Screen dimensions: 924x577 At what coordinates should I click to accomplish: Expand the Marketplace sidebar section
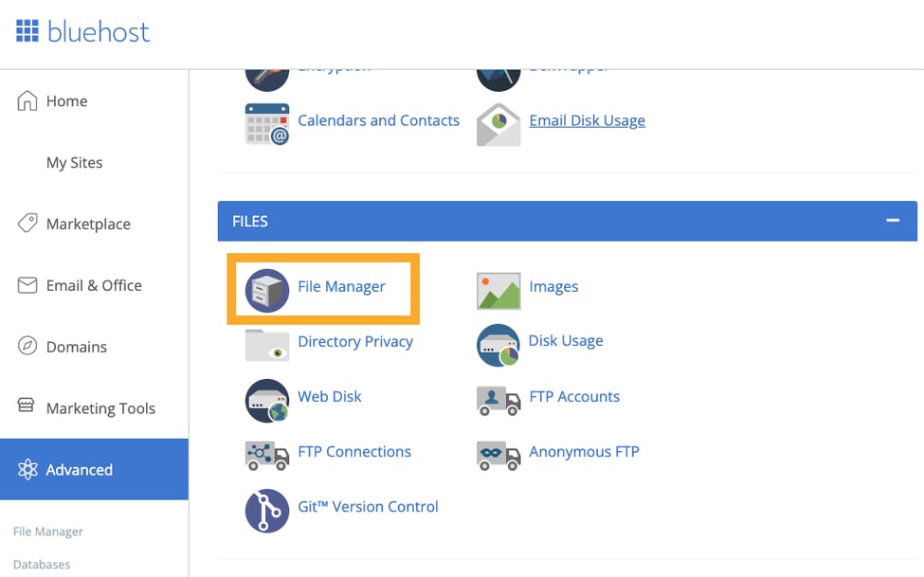tap(89, 224)
